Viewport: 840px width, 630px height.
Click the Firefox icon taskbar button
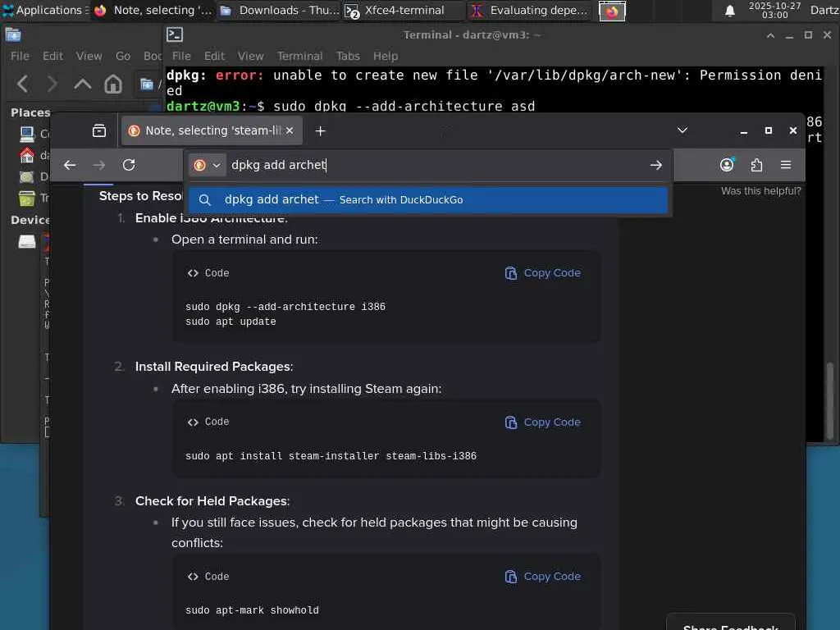pyautogui.click(x=612, y=11)
